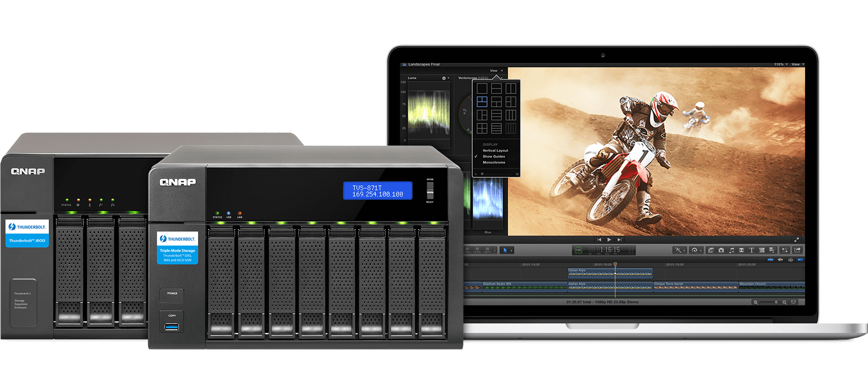
Task: Choose the two side-by-side columns scope layout
Action: 511,89
